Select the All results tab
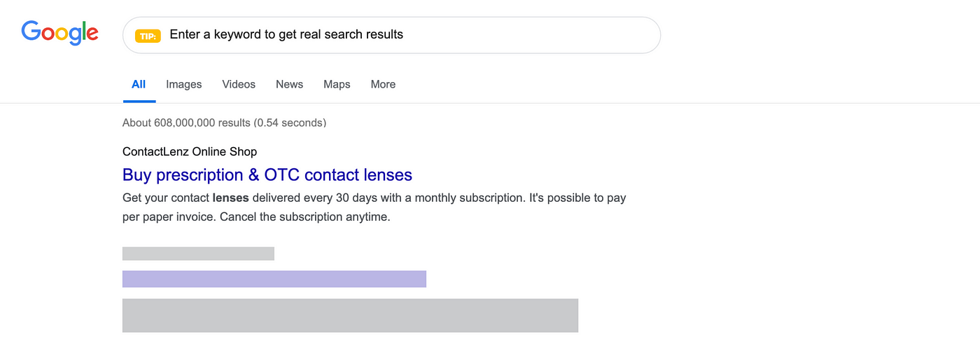The height and width of the screenshot is (354, 980). 139,84
